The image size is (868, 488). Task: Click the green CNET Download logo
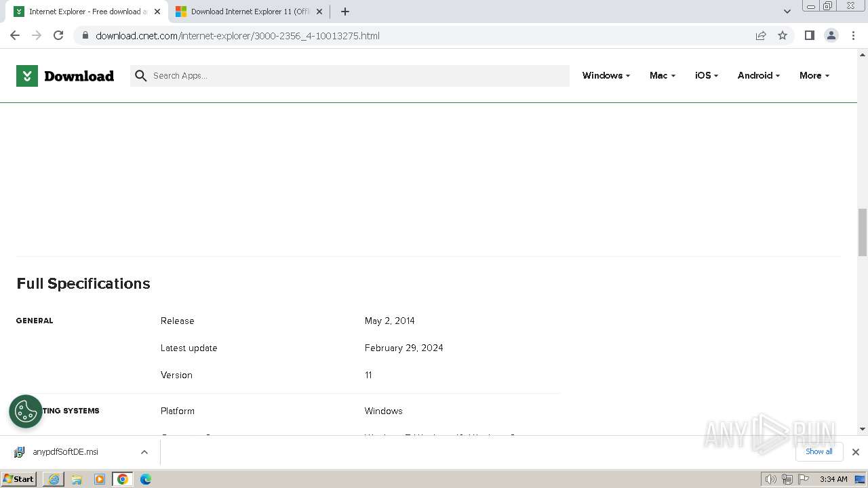click(x=65, y=76)
